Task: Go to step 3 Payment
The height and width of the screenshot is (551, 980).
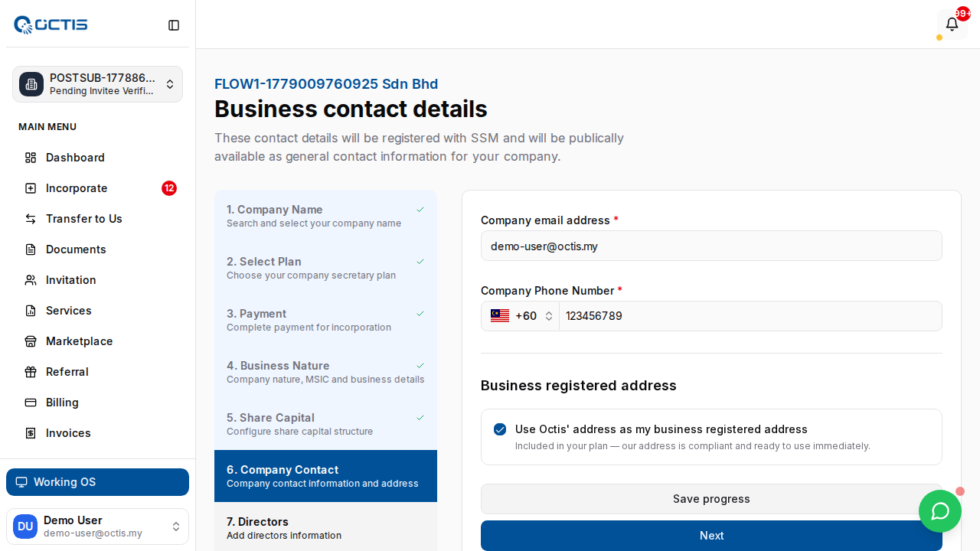Action: (325, 320)
